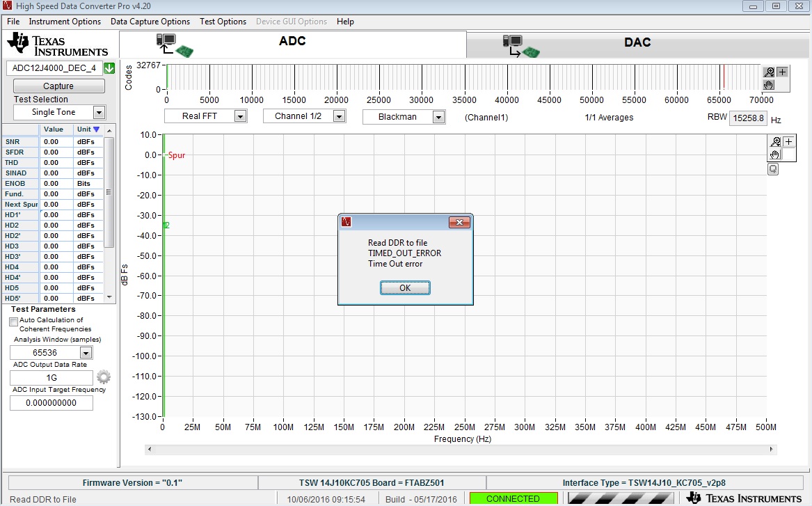Click TSW 14J10KC705 Board status text
812x506 pixels.
click(x=372, y=483)
